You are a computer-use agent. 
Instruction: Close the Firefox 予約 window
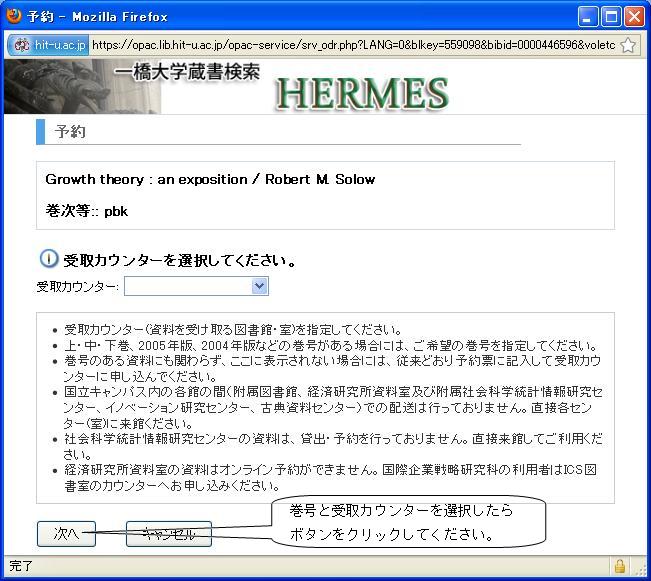pos(635,17)
